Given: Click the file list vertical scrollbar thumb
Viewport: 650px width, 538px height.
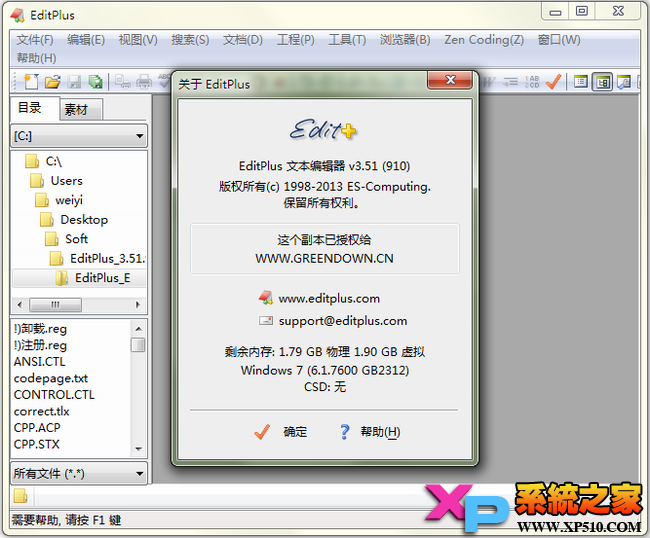Looking at the screenshot, I should click(x=138, y=345).
